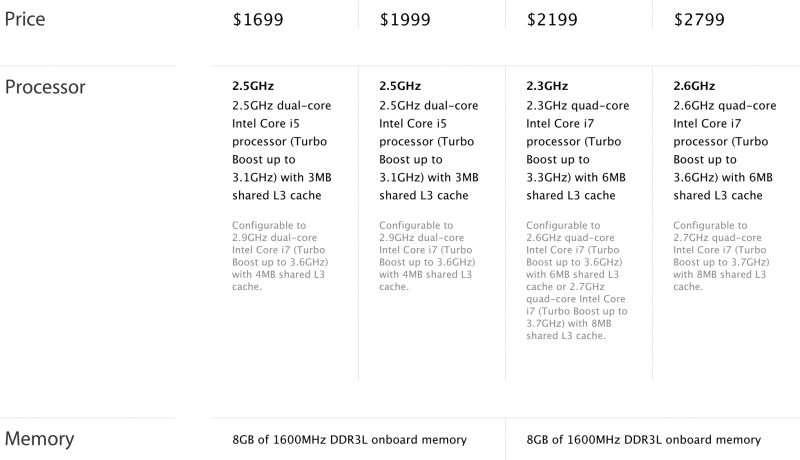Click the $1999 price
Image resolution: width=800 pixels, height=460 pixels.
(410, 18)
